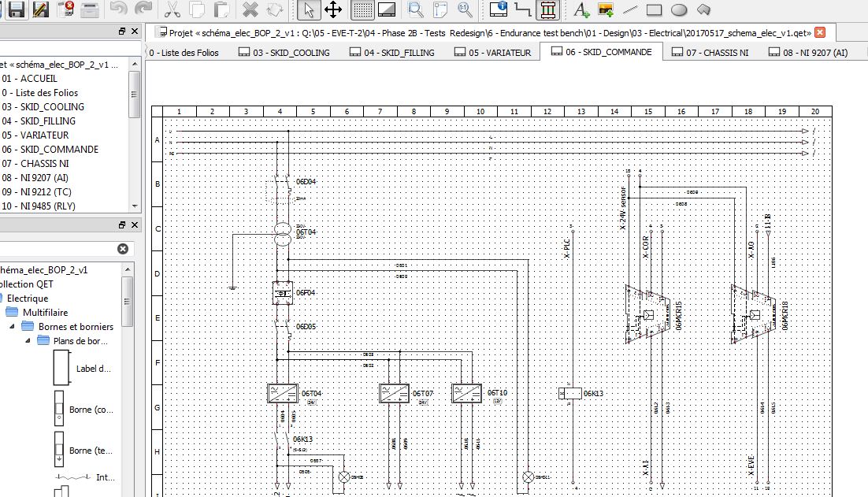This screenshot has width=868, height=497.
Task: Select the arrow selection mode tool
Action: tap(310, 9)
